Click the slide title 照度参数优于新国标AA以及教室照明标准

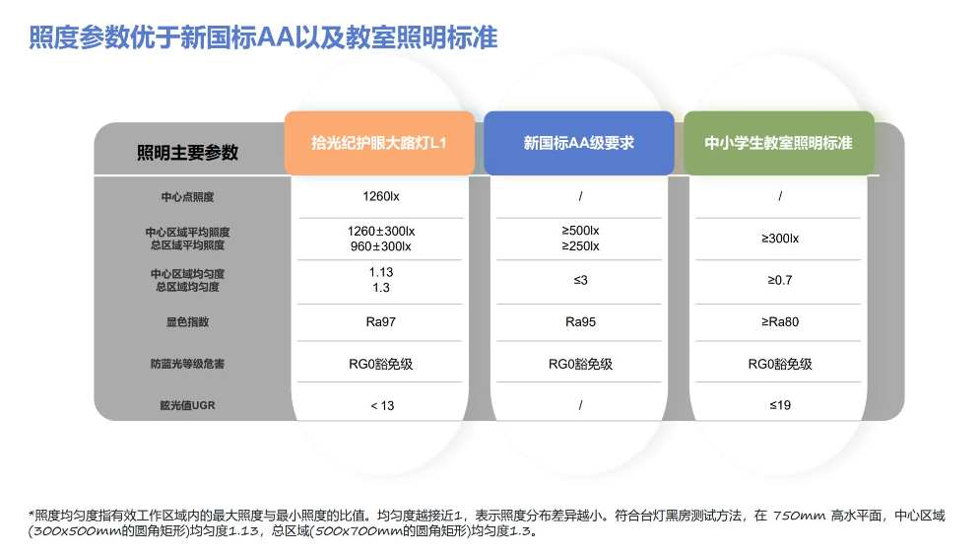pyautogui.click(x=263, y=37)
